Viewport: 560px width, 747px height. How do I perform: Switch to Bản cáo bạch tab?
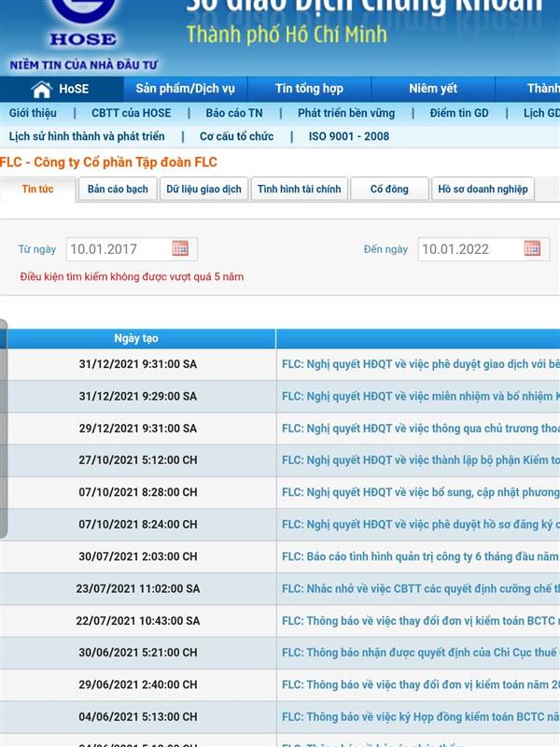[x=118, y=190]
